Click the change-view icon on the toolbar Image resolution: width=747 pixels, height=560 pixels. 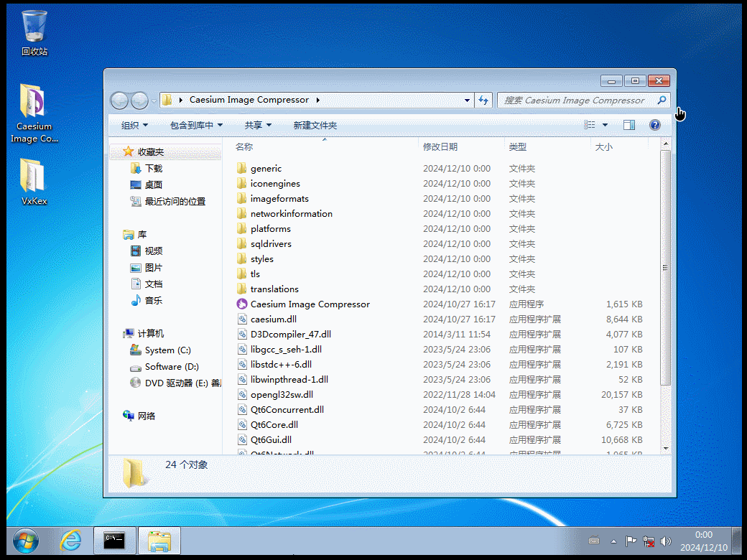pos(591,124)
